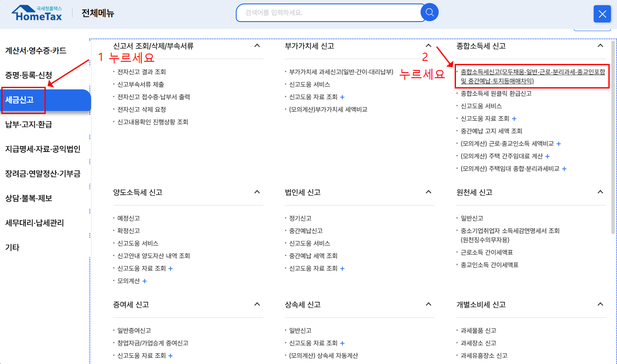Open 과세장소 신고 link

(478, 343)
